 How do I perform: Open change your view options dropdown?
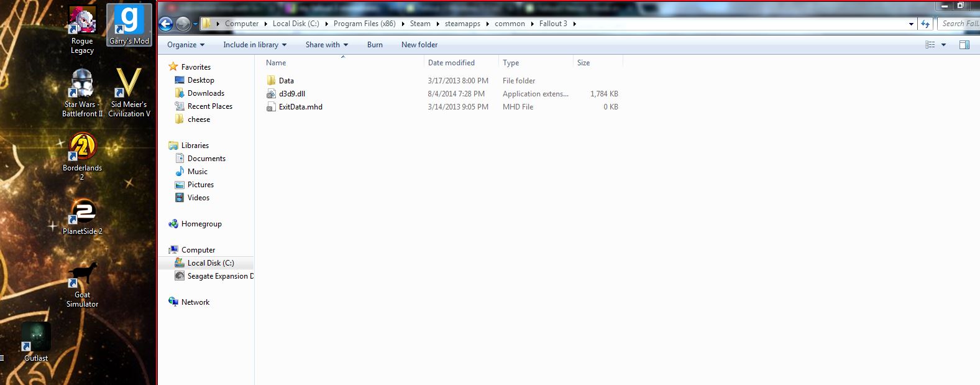[x=943, y=45]
